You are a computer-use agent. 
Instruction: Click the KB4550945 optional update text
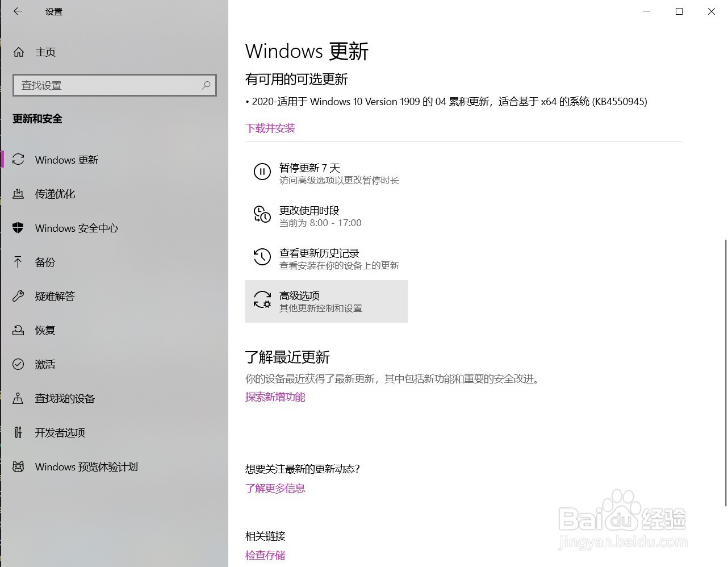(446, 102)
